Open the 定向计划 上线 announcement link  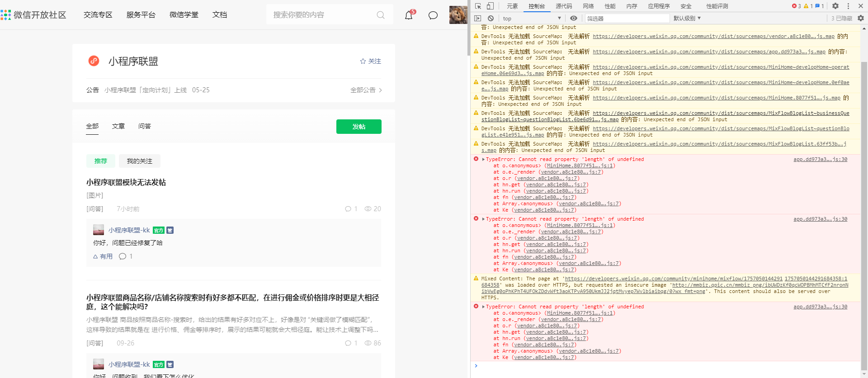coord(146,90)
